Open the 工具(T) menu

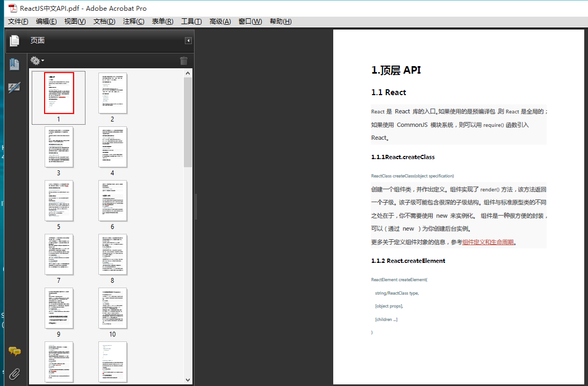click(192, 22)
